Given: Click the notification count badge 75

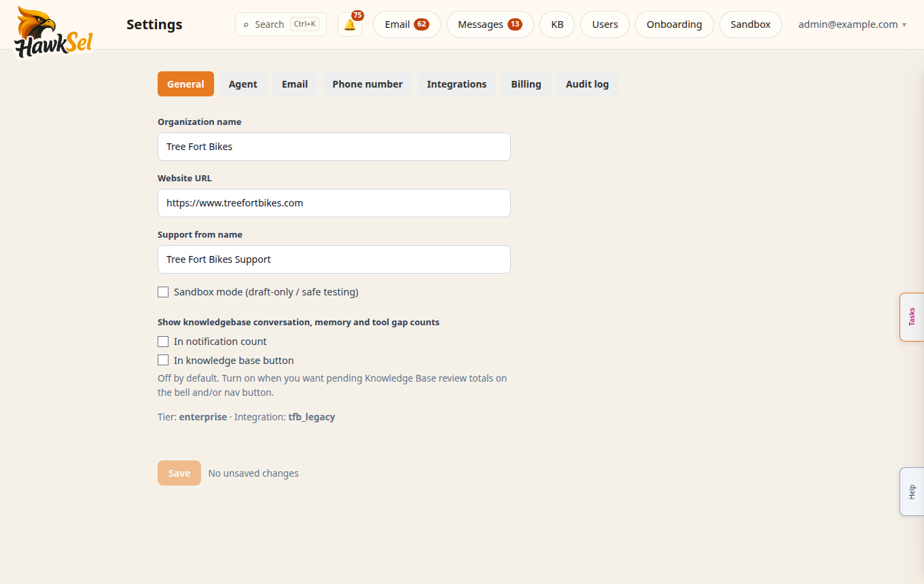Looking at the screenshot, I should pyautogui.click(x=358, y=16).
